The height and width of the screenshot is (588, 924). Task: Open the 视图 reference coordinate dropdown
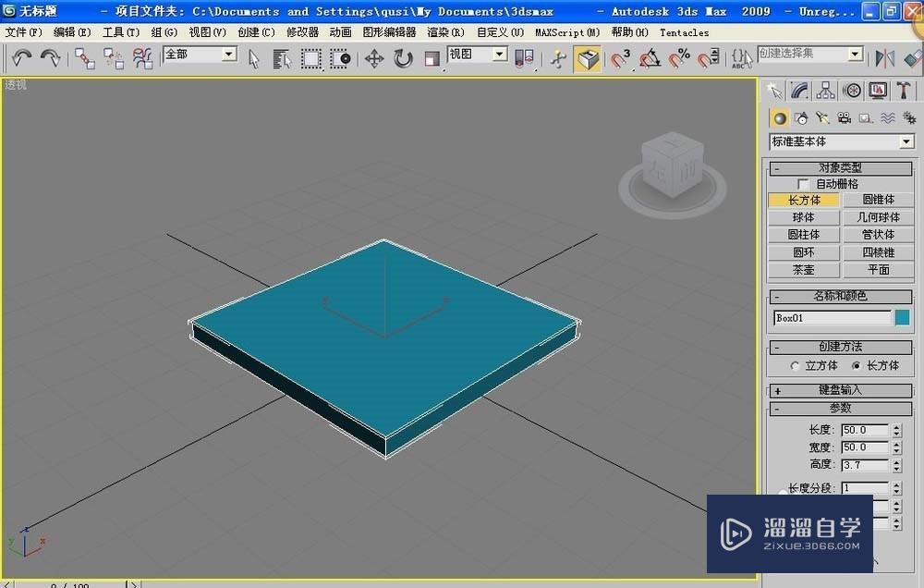pos(500,55)
